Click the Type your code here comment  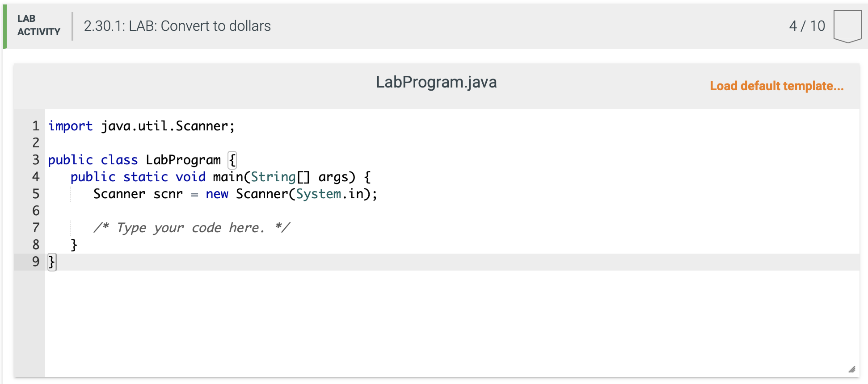coord(192,228)
